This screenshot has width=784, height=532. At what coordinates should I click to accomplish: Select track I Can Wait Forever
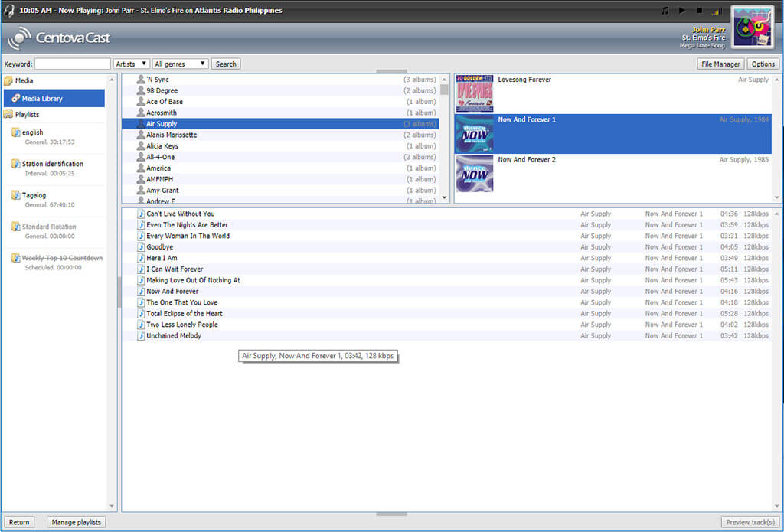(x=446, y=269)
